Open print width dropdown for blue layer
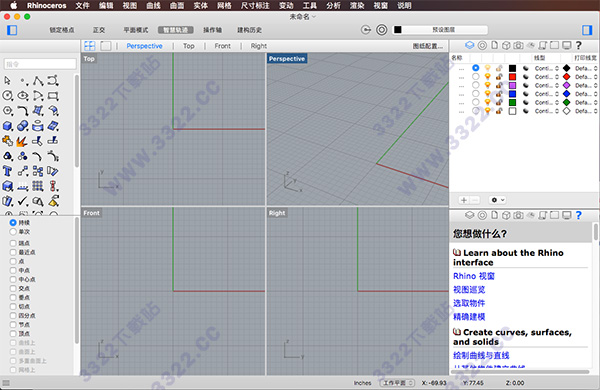This screenshot has width=600, height=390. [x=586, y=94]
